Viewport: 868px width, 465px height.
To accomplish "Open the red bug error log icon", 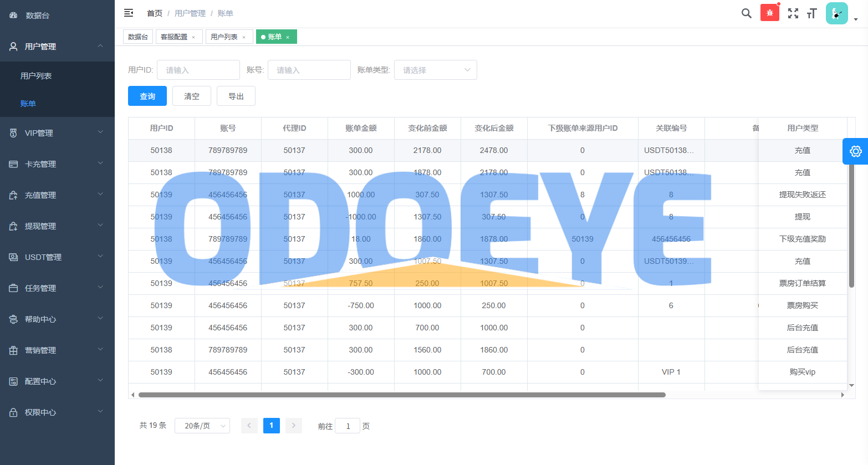I will 769,13.
